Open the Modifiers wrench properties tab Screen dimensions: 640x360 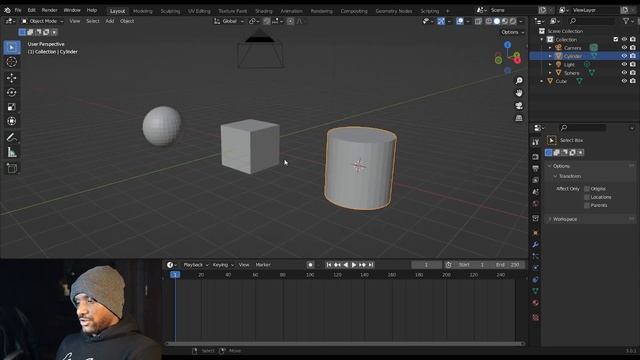pyautogui.click(x=536, y=244)
